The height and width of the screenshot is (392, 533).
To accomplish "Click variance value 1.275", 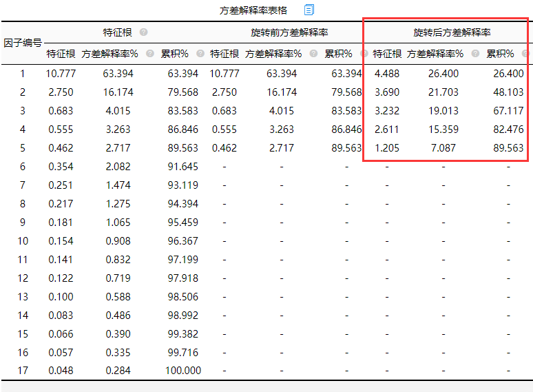I will pyautogui.click(x=118, y=204).
